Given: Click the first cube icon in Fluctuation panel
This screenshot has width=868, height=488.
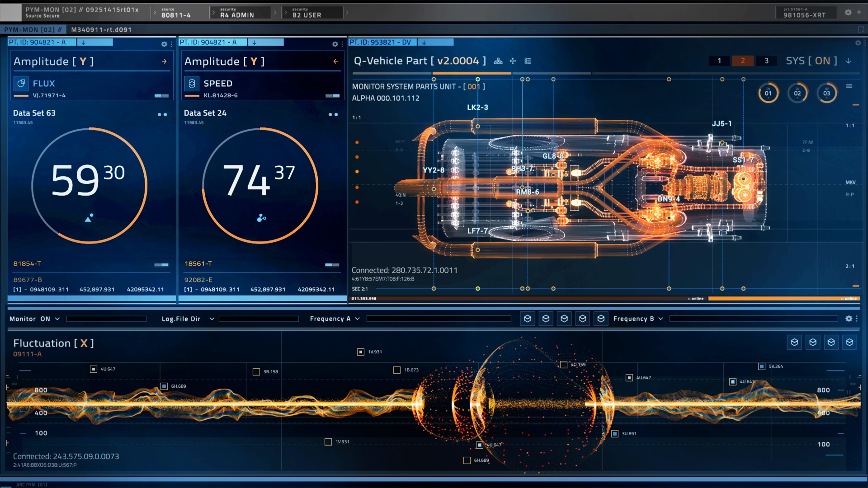Looking at the screenshot, I should click(x=794, y=343).
